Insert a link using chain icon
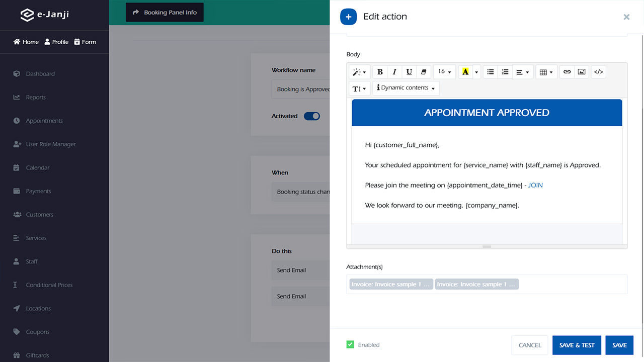The height and width of the screenshot is (362, 644). [567, 72]
